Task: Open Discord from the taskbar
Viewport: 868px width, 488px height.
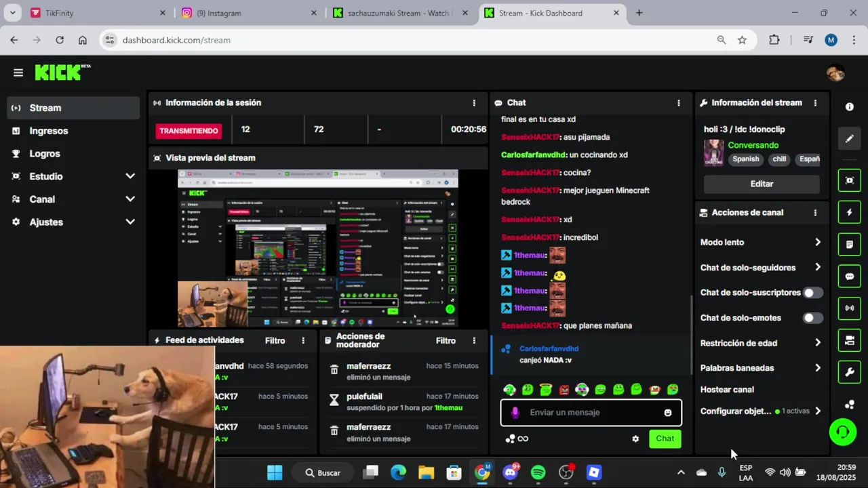Action: click(510, 472)
